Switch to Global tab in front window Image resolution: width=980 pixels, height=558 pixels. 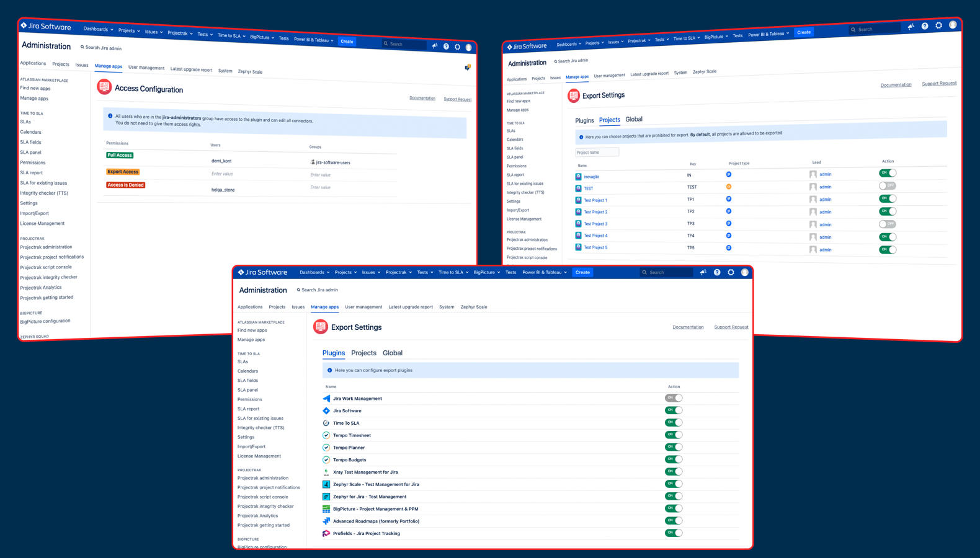[x=393, y=353]
